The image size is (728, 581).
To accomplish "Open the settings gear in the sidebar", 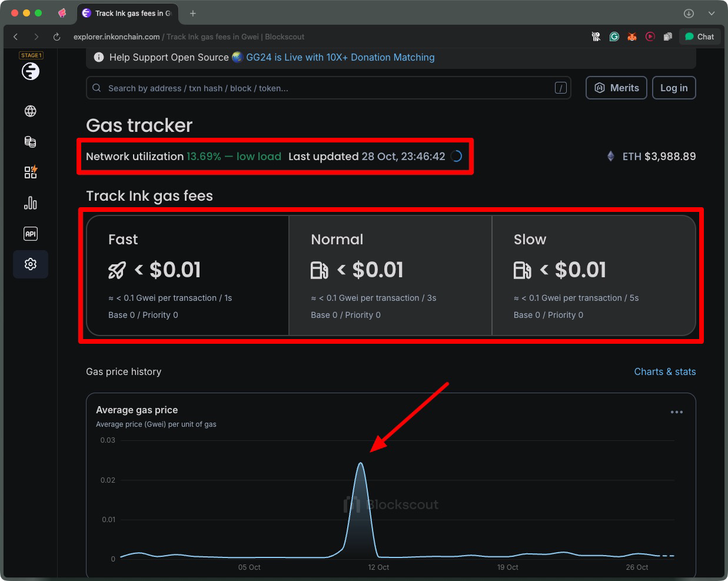I will 30,264.
